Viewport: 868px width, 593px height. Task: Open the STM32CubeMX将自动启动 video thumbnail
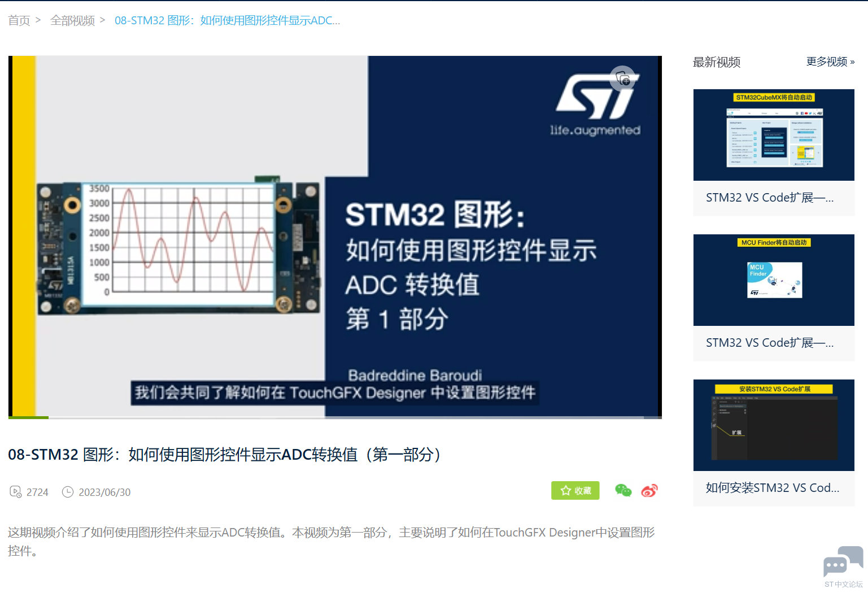(x=774, y=135)
